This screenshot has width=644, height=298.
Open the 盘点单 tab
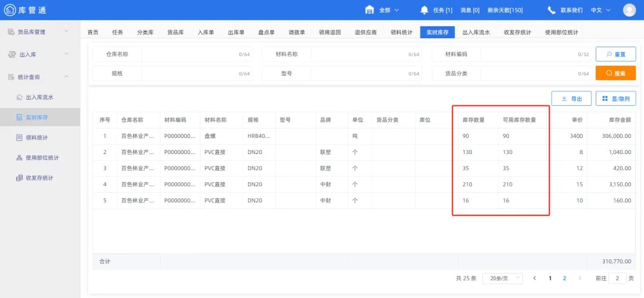coord(267,32)
